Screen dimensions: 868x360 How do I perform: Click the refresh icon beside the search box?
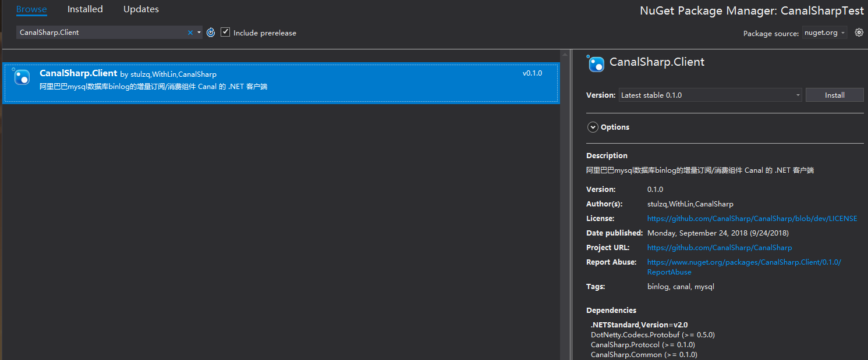(211, 33)
